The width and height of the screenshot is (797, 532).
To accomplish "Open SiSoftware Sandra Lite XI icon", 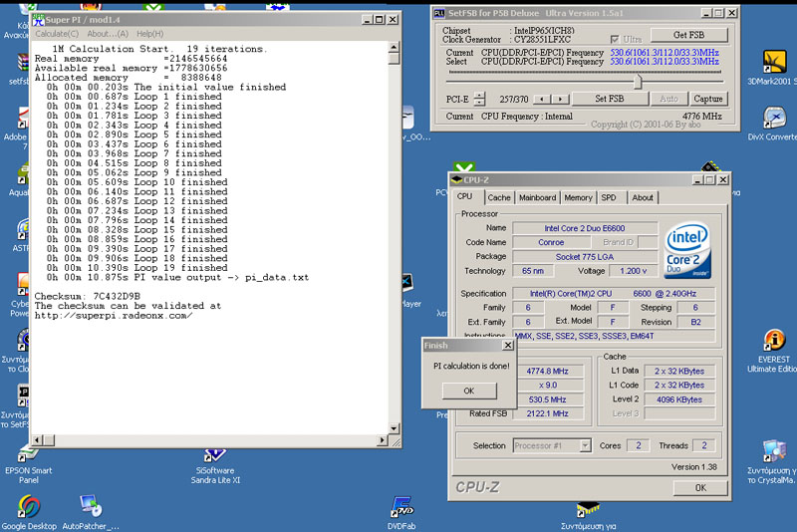I will pos(216,453).
